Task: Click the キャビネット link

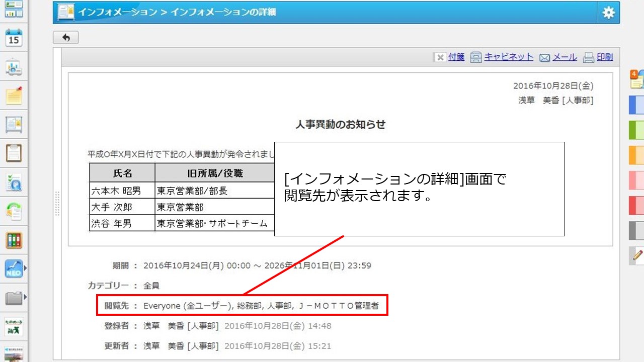Action: [508, 57]
